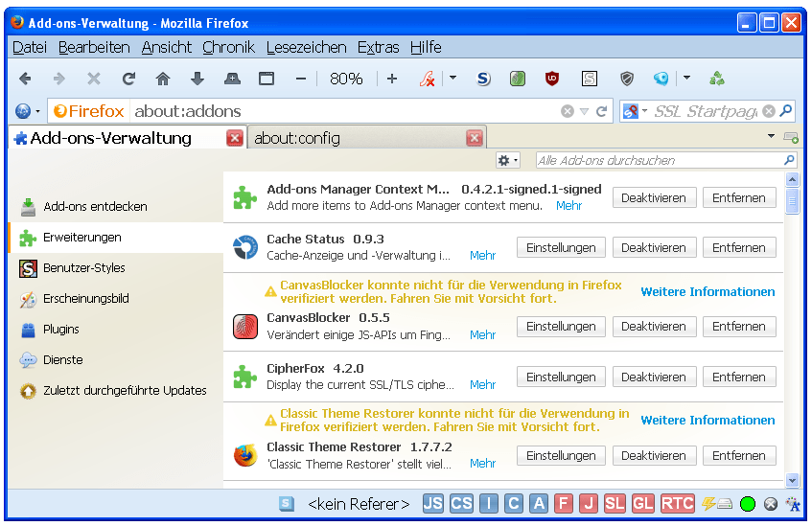Image resolution: width=812 pixels, height=526 pixels.
Task: Click the new-tab icon at tab bar end
Action: click(791, 137)
